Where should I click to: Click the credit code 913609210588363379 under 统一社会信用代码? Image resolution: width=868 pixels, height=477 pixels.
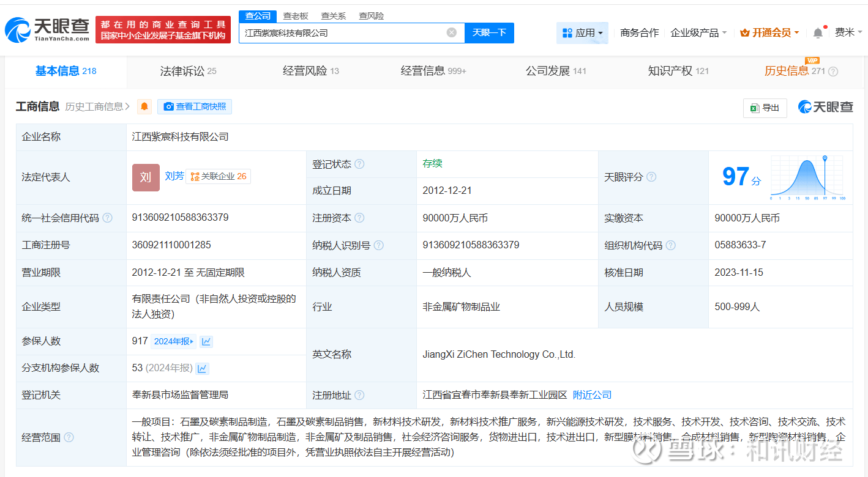[180, 218]
